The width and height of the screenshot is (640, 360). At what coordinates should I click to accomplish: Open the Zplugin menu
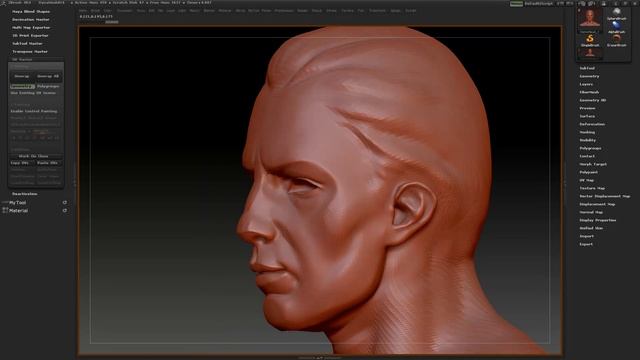(x=396, y=11)
